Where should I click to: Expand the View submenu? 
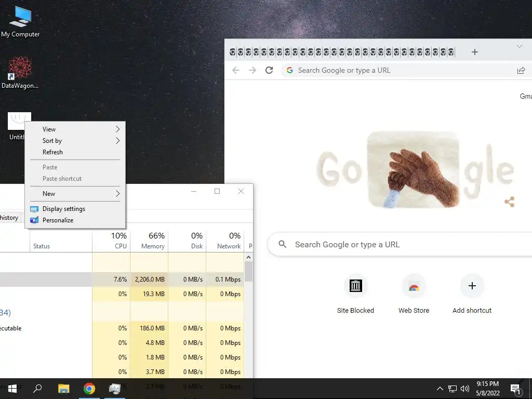(75, 129)
